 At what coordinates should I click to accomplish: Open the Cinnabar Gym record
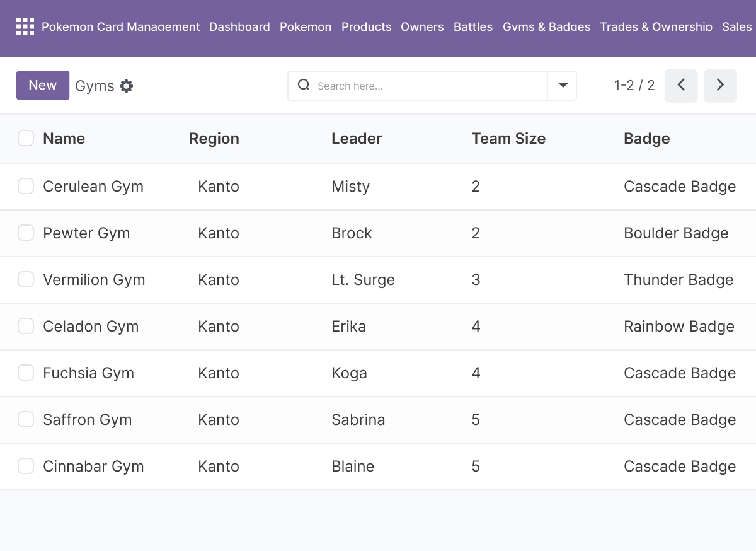(93, 467)
